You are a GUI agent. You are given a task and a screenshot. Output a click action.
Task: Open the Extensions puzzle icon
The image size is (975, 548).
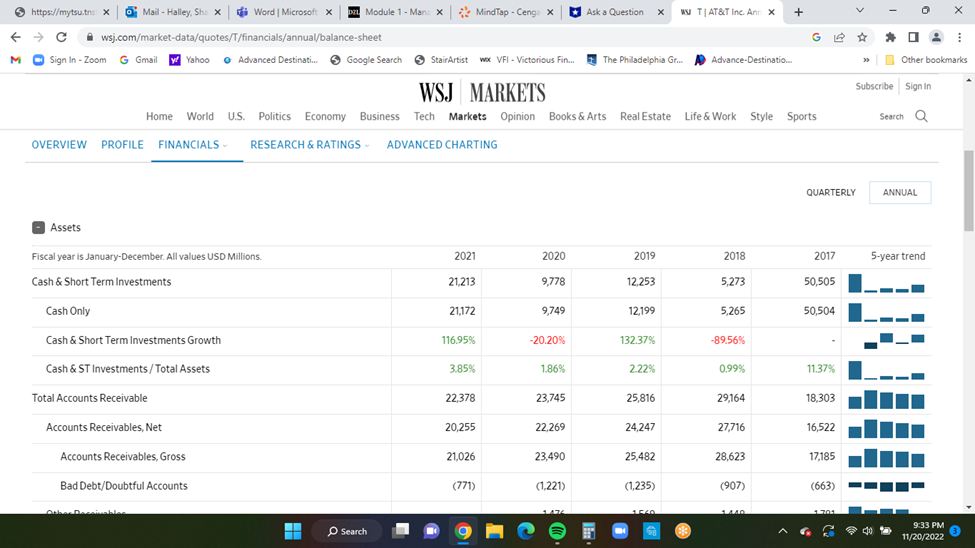(890, 37)
